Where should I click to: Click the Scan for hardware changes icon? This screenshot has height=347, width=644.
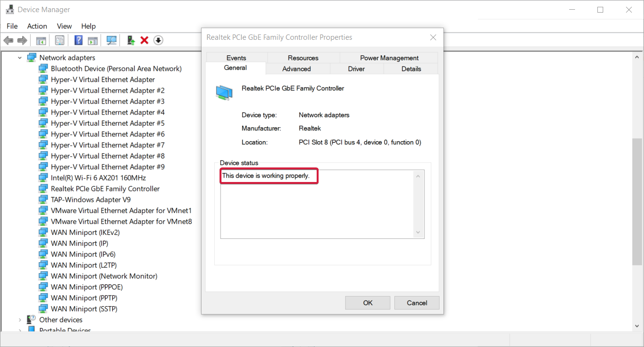click(x=112, y=40)
